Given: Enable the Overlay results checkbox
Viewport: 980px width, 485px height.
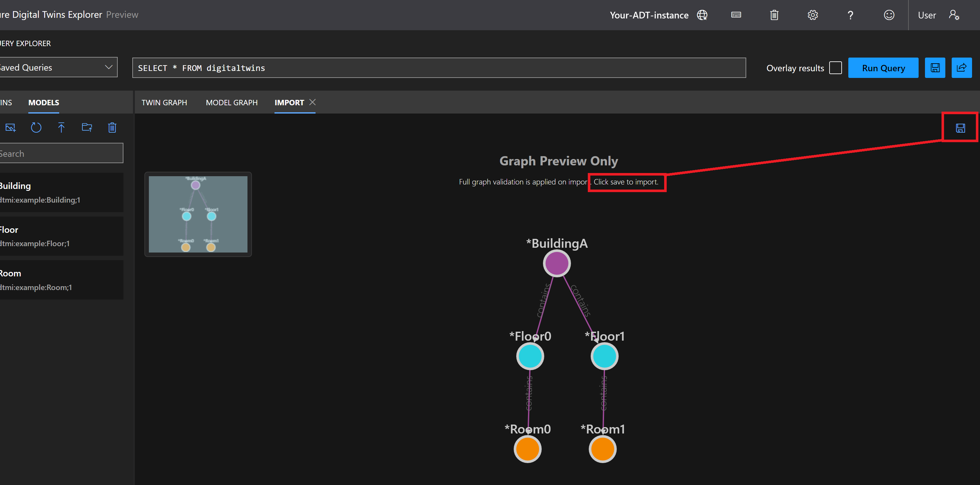Looking at the screenshot, I should tap(836, 67).
